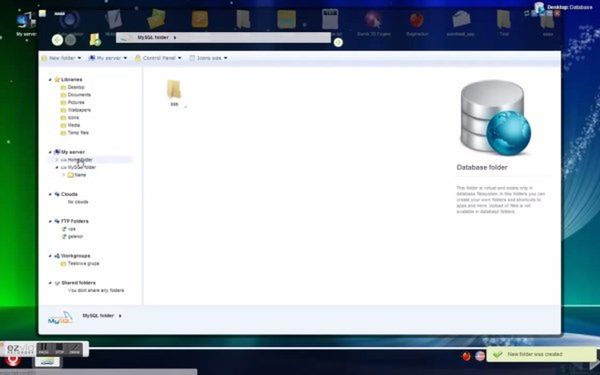Click the US flag language icon
The image size is (600, 375).
(480, 356)
